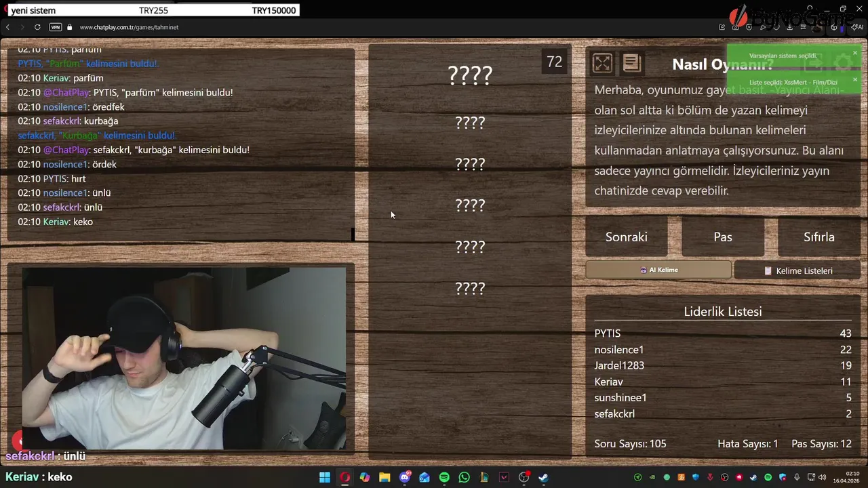The height and width of the screenshot is (488, 868).
Task: Click Keriav row in the leaderboard
Action: pyautogui.click(x=723, y=382)
